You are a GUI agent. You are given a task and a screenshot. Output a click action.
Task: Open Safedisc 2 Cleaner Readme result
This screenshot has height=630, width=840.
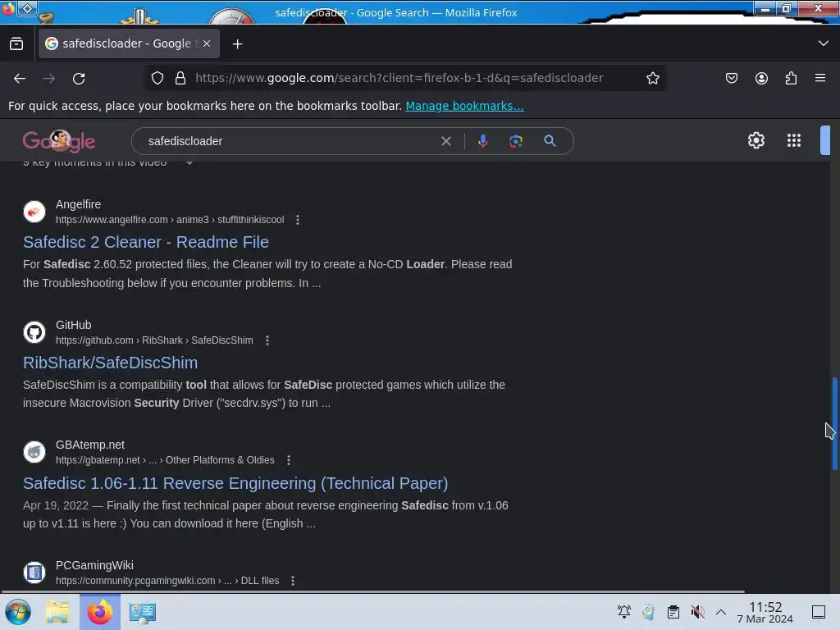146,242
